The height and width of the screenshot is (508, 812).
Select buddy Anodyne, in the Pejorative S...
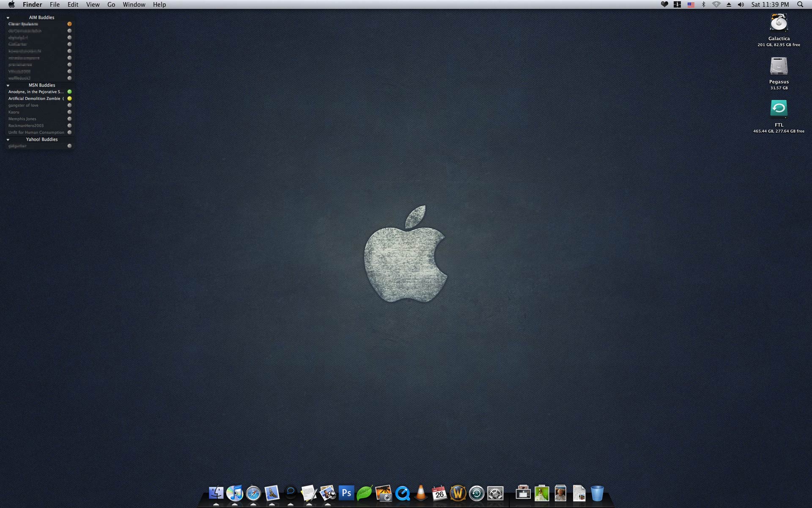tap(40, 92)
